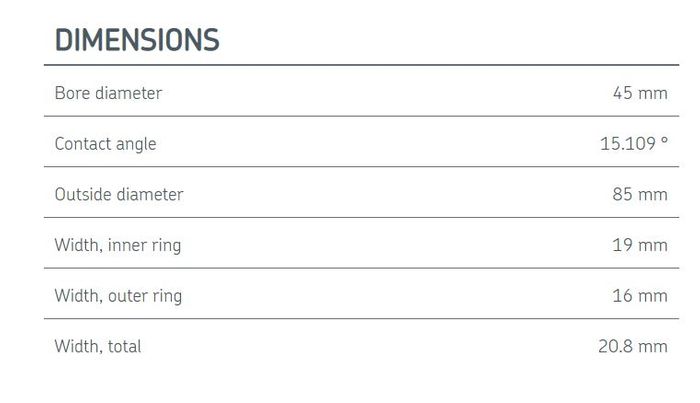The width and height of the screenshot is (700, 403).
Task: Click the 85 mm outside diameter value
Action: tap(640, 194)
